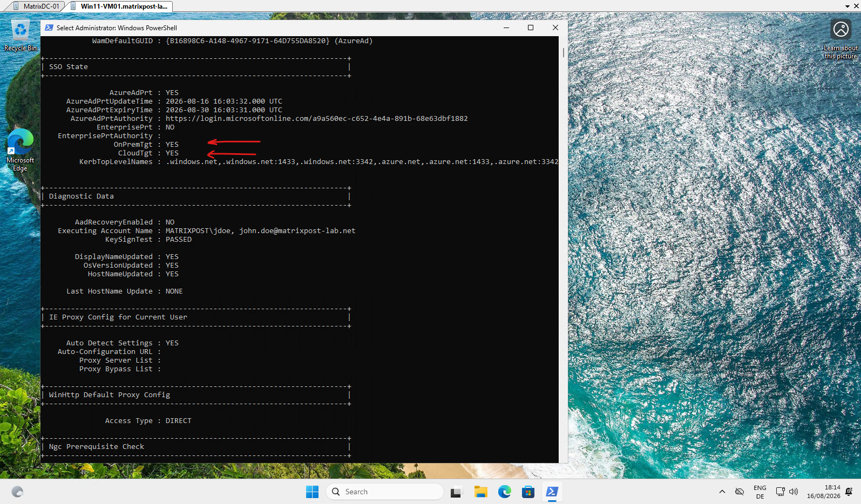Click the PowerShell window vertical scrollbar
This screenshot has height=504, width=861.
563,248
